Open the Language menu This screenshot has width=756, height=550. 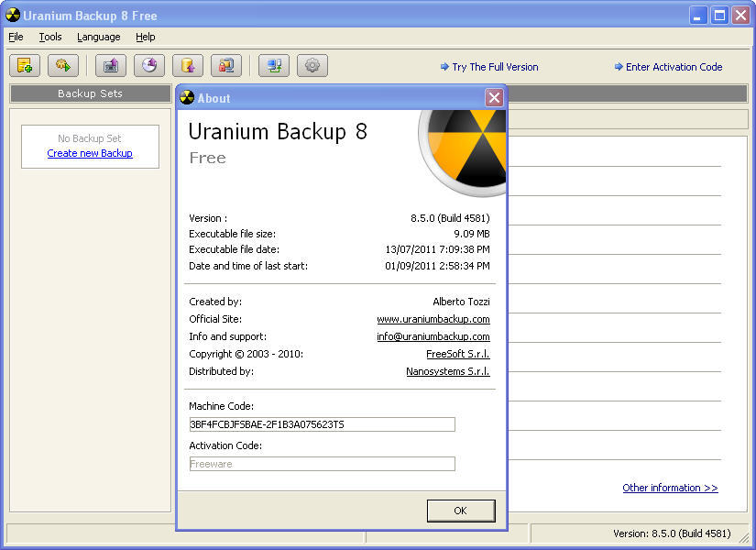98,37
